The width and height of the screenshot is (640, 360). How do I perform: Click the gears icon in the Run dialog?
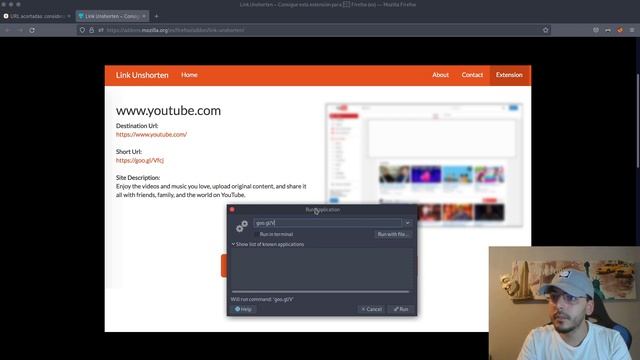point(242,226)
